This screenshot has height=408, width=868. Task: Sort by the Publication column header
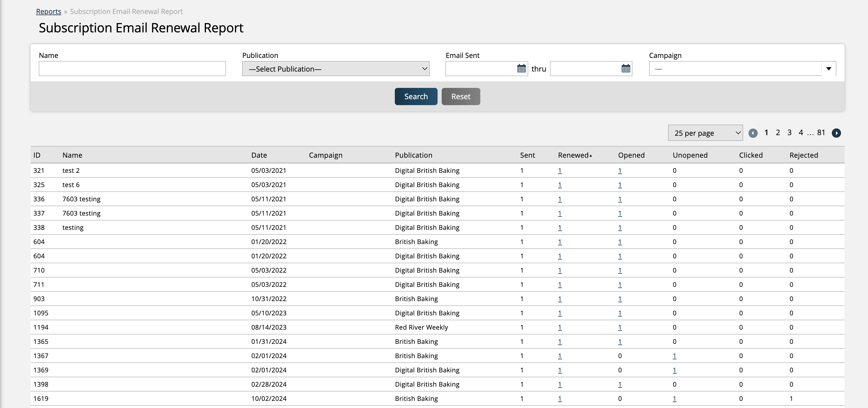coord(414,155)
